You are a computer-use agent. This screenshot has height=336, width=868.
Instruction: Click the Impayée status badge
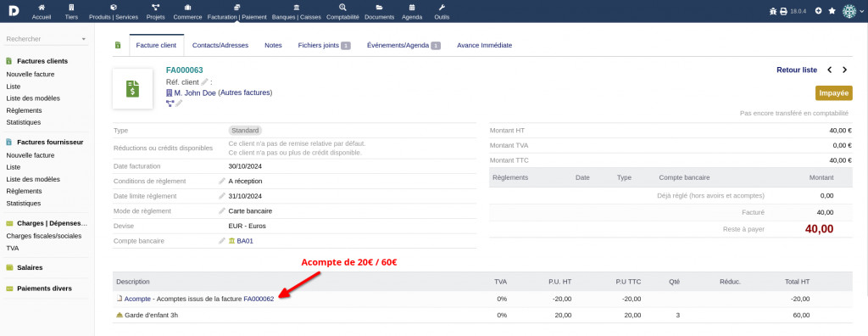[x=834, y=93]
